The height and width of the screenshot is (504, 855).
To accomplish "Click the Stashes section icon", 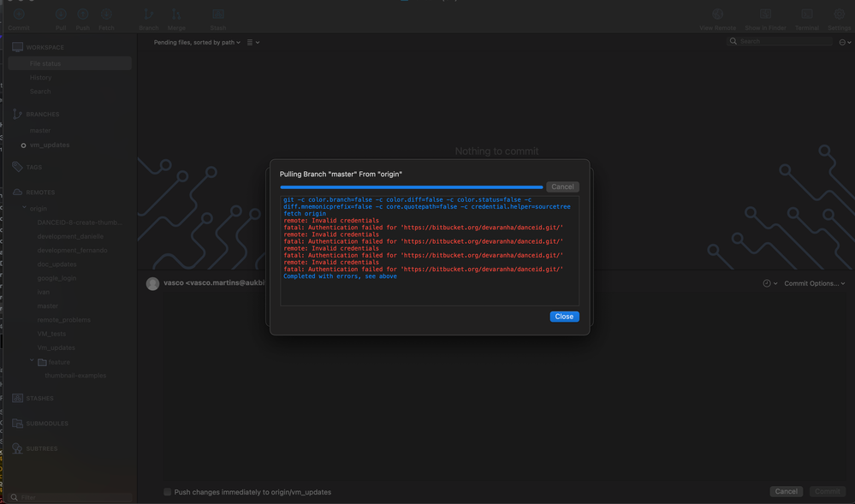I will point(17,398).
